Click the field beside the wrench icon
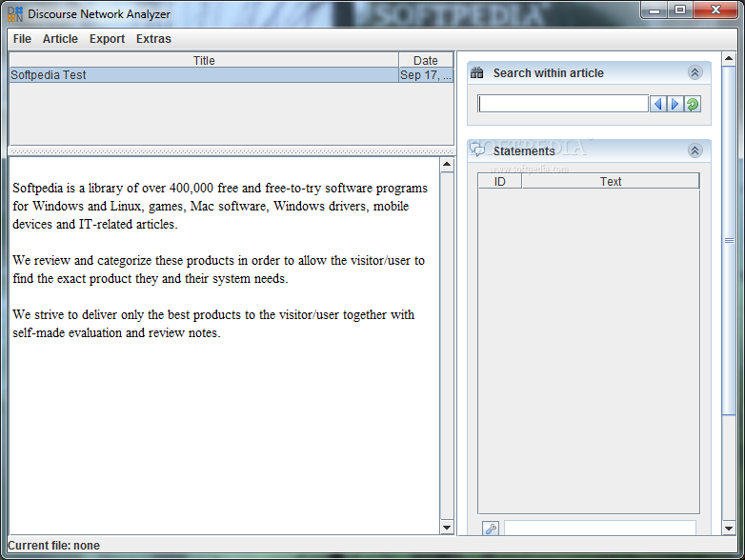The height and width of the screenshot is (560, 745). pos(600,529)
